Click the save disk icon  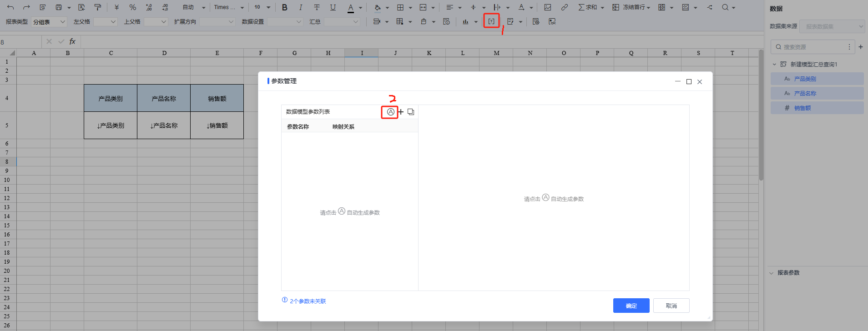coord(59,7)
